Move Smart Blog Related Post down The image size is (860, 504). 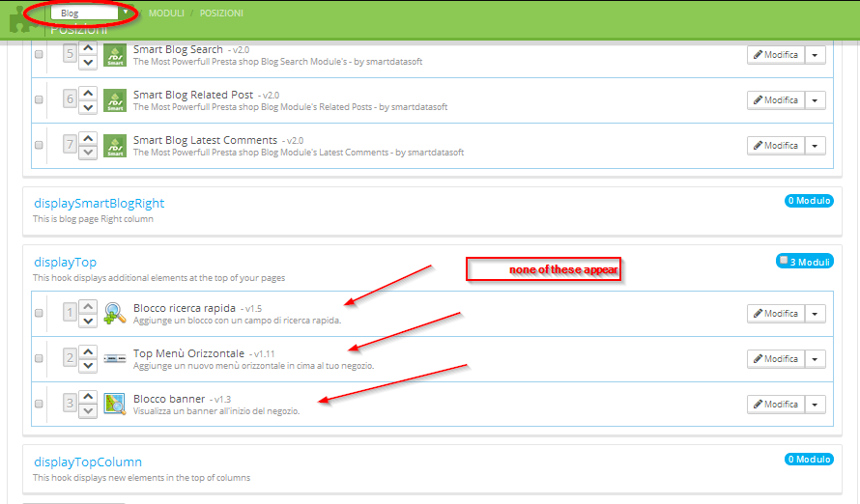[88, 107]
